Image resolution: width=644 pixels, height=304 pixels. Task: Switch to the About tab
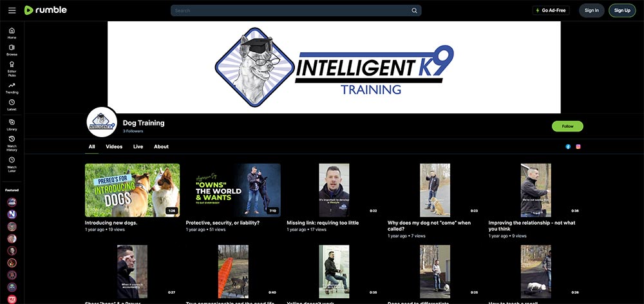tap(161, 147)
